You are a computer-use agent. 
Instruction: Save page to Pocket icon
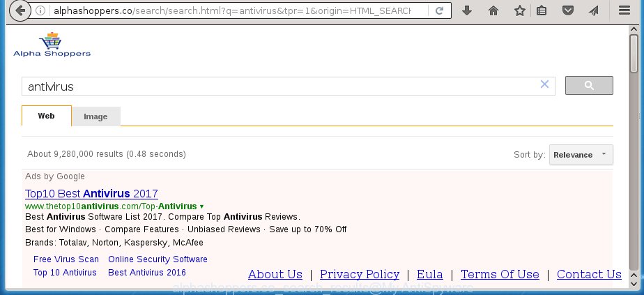tap(567, 11)
